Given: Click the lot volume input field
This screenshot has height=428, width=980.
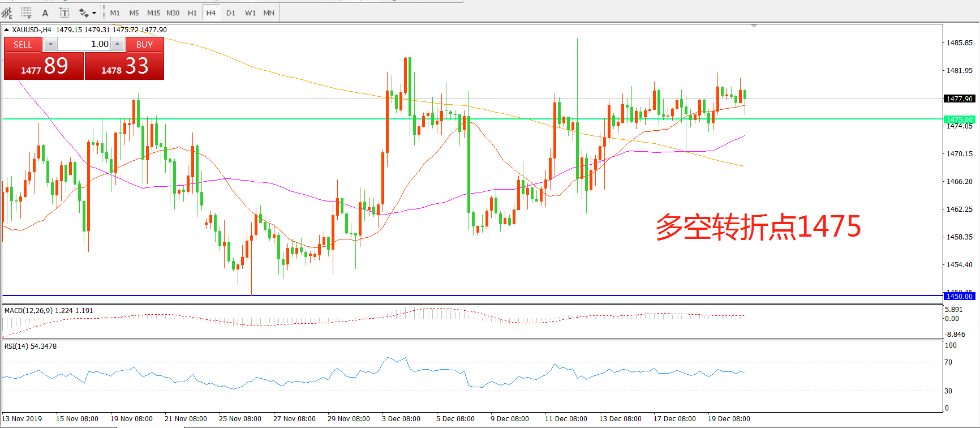Looking at the screenshot, I should pos(84,44).
